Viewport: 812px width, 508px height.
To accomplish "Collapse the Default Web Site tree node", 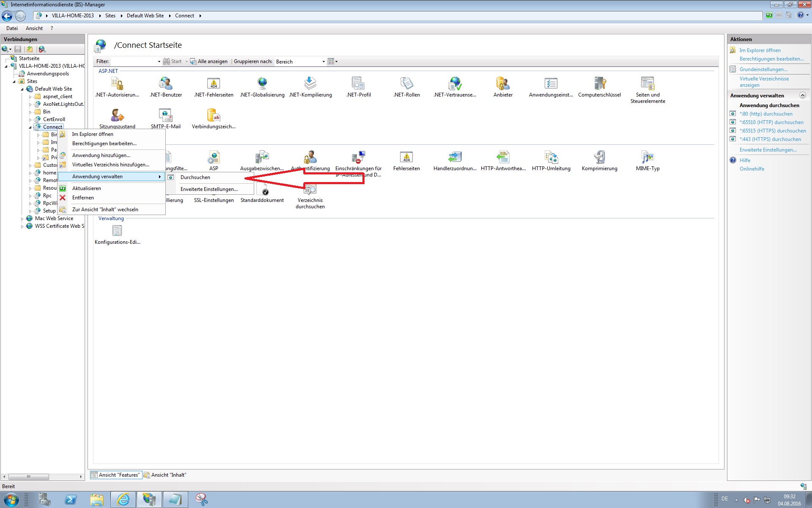I will (x=22, y=89).
